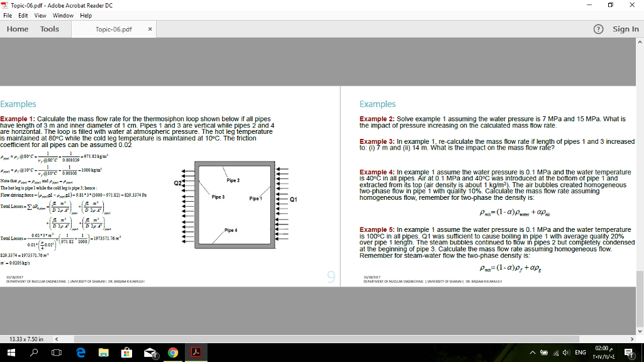The width and height of the screenshot is (644, 362).
Task: Open File Explorer on the taskbar
Action: coord(103,353)
